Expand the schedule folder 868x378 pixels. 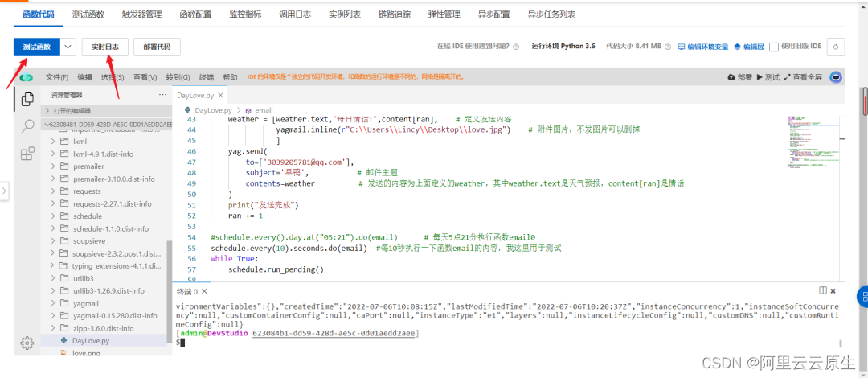pos(53,216)
